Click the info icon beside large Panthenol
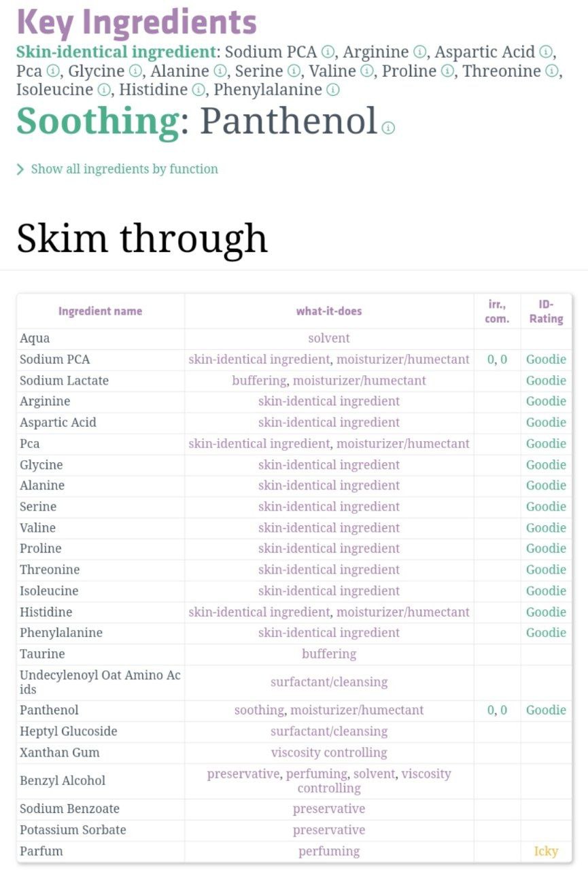The image size is (588, 870). click(x=388, y=128)
